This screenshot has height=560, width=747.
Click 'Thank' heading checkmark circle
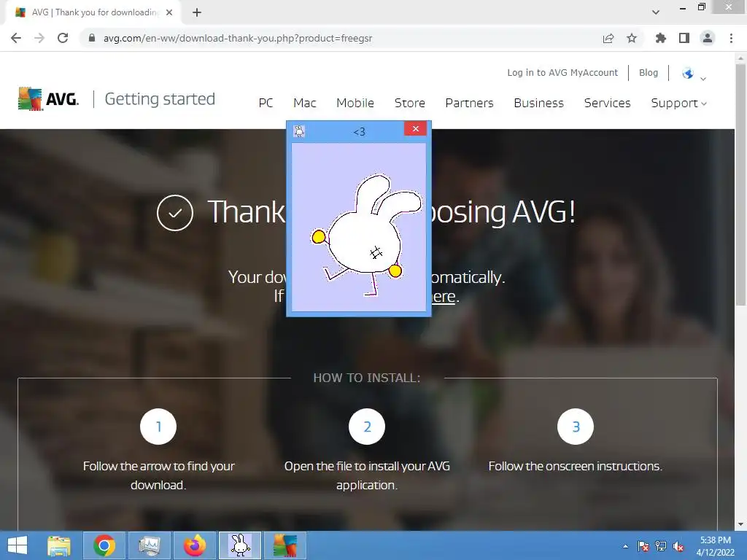coord(175,213)
